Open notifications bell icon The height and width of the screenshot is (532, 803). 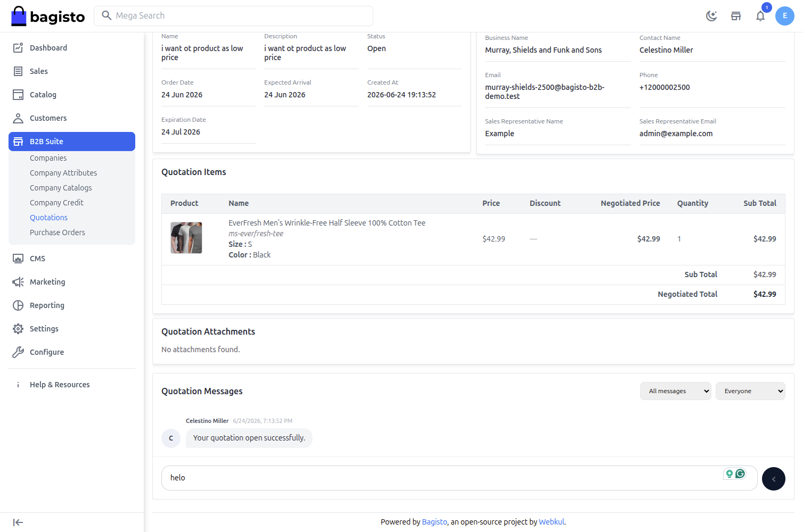[760, 16]
